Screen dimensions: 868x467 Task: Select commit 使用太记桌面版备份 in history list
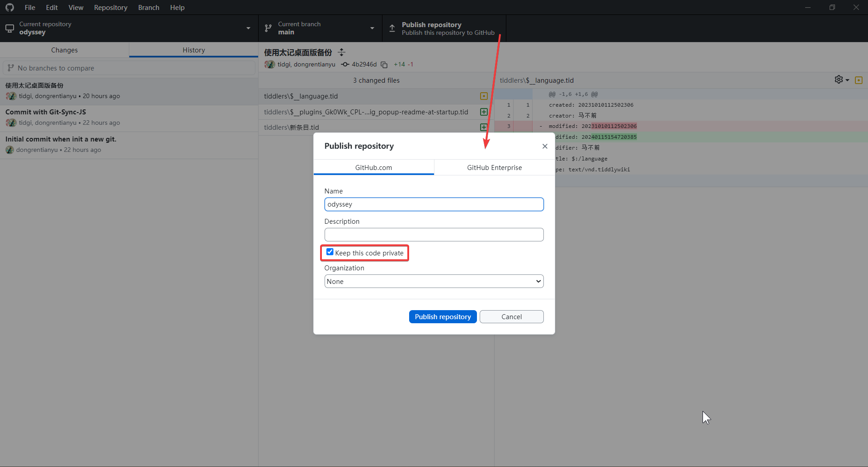[x=129, y=91]
